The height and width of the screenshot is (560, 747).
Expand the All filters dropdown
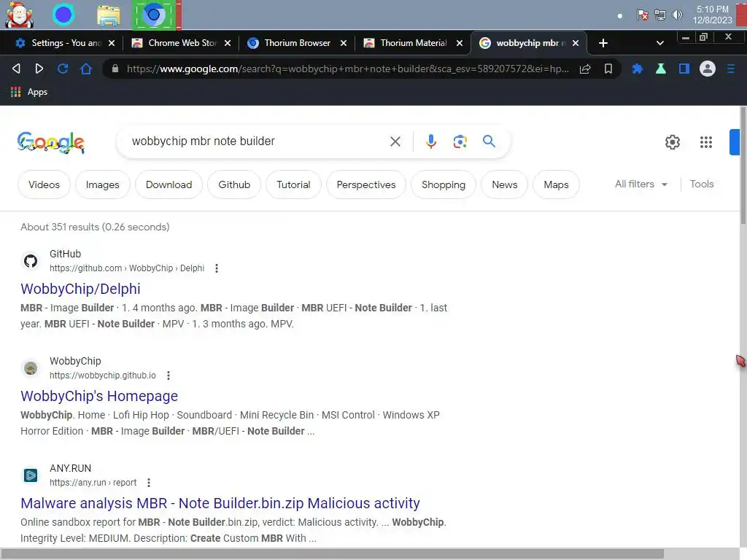641,184
